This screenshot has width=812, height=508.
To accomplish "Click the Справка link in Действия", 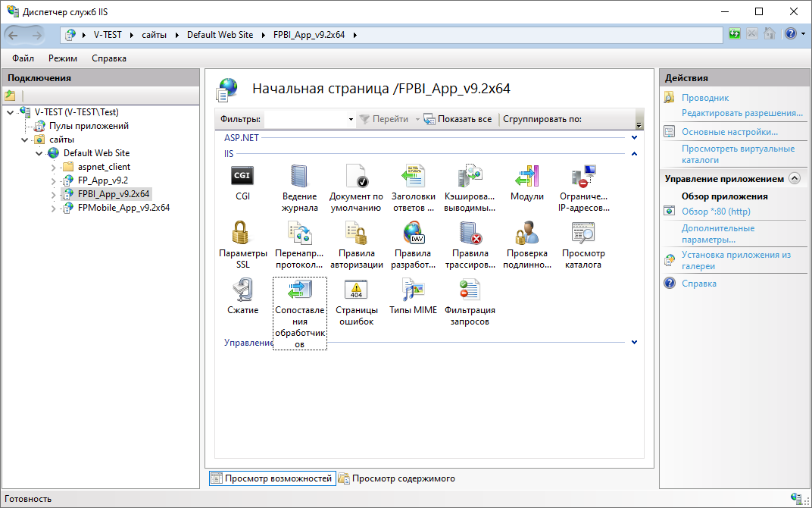I will (699, 284).
